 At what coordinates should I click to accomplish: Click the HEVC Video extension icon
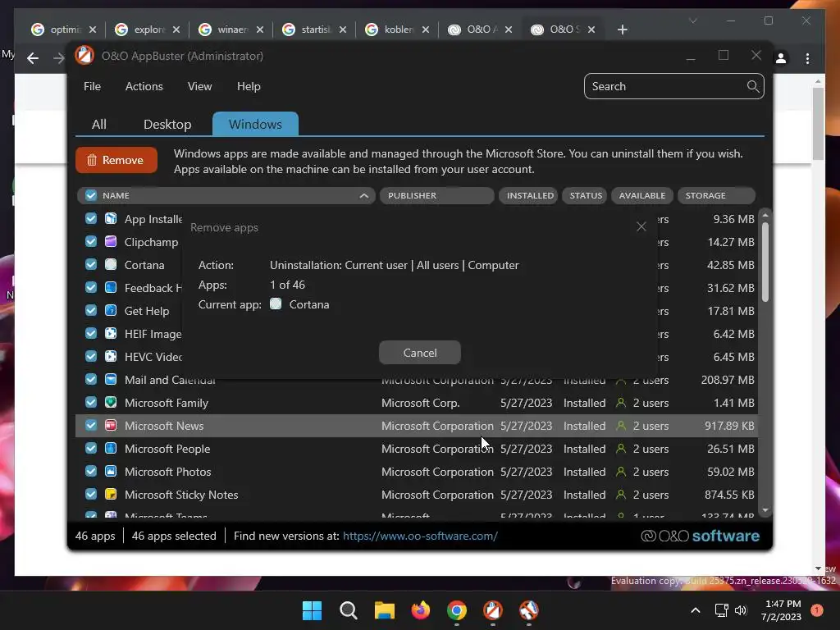[x=111, y=356]
